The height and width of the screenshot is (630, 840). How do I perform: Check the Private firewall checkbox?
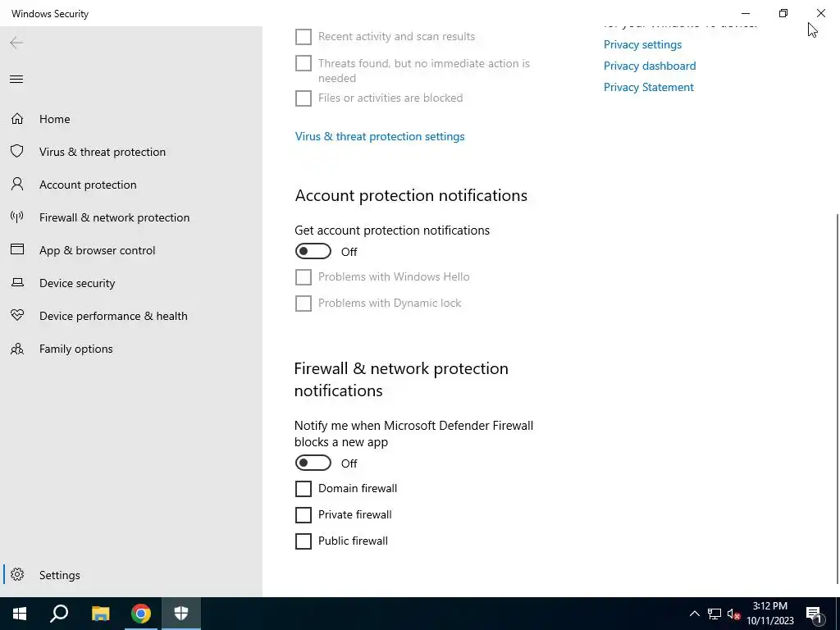click(304, 515)
